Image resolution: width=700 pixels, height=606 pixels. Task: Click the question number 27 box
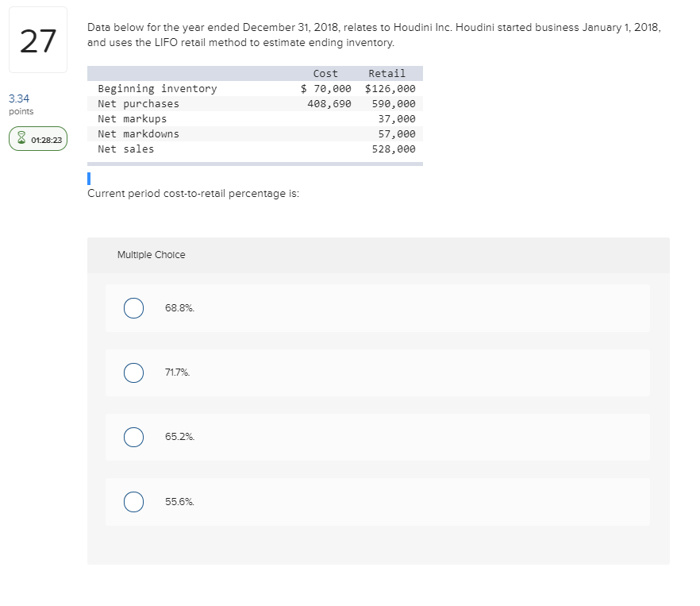click(39, 41)
